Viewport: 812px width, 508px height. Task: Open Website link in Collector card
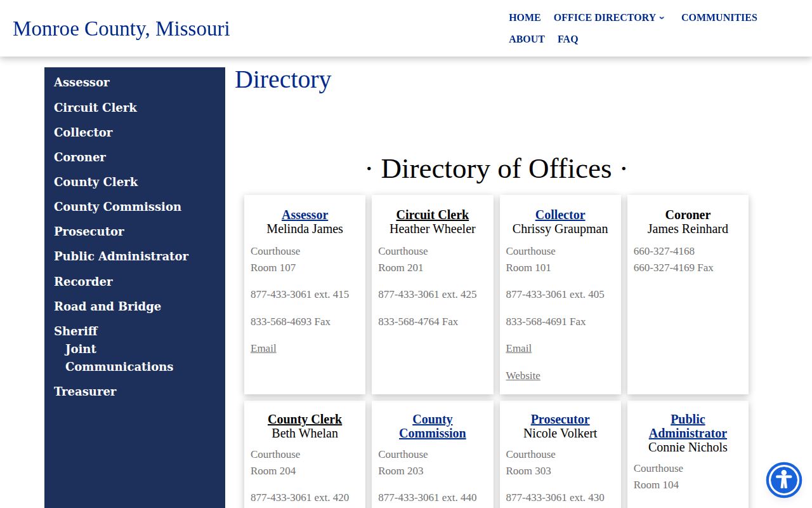523,375
